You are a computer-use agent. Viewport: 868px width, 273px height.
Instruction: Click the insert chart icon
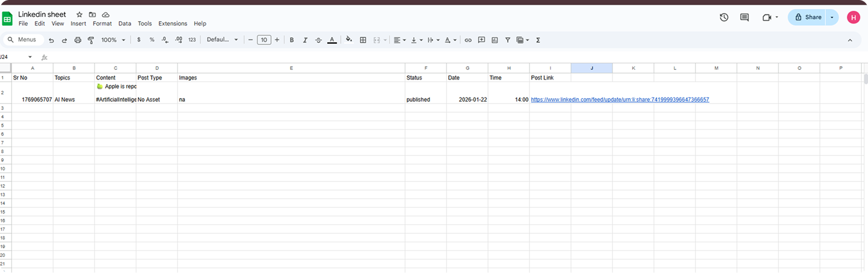[495, 40]
